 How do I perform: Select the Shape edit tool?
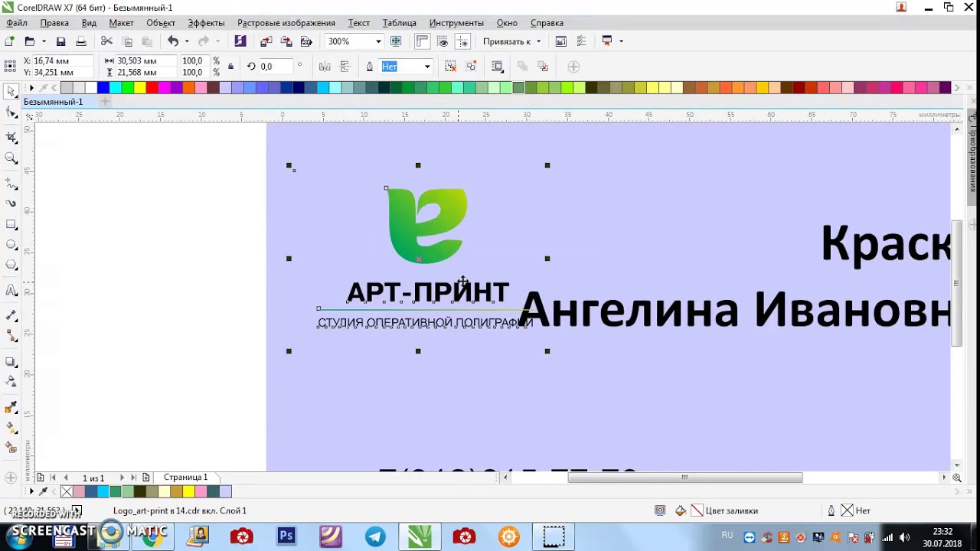(11, 112)
